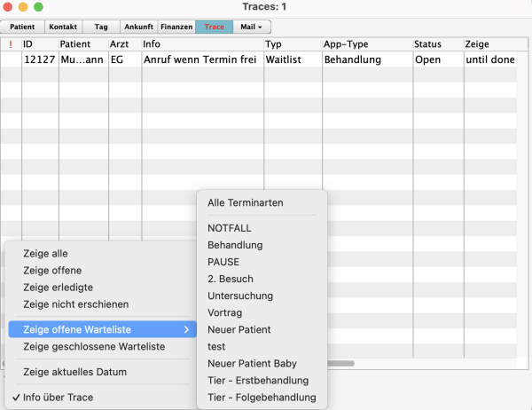
Task: Select NOTFALL appointment type
Action: click(230, 227)
